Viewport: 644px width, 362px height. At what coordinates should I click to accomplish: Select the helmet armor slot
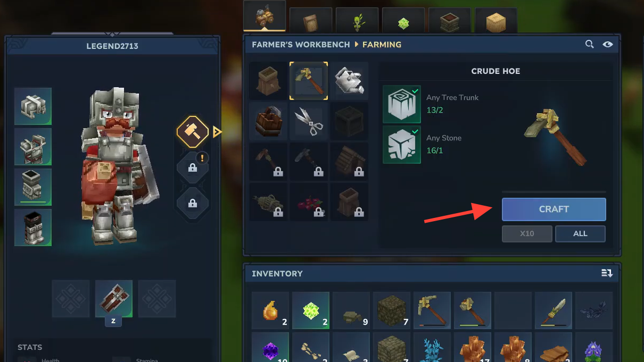pos(33,106)
